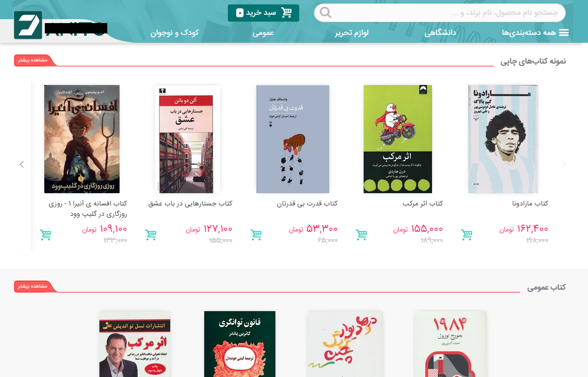Open the سبد خرید shopping cart
This screenshot has height=377, width=588.
tap(263, 13)
